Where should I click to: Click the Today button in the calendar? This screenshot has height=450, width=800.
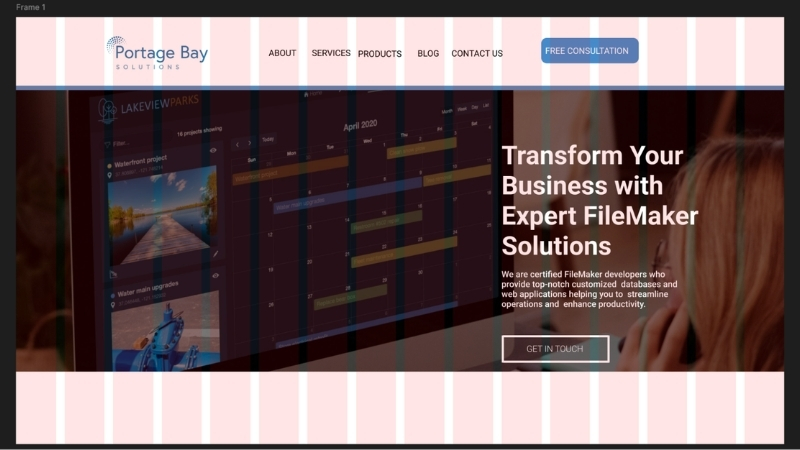[x=268, y=140]
